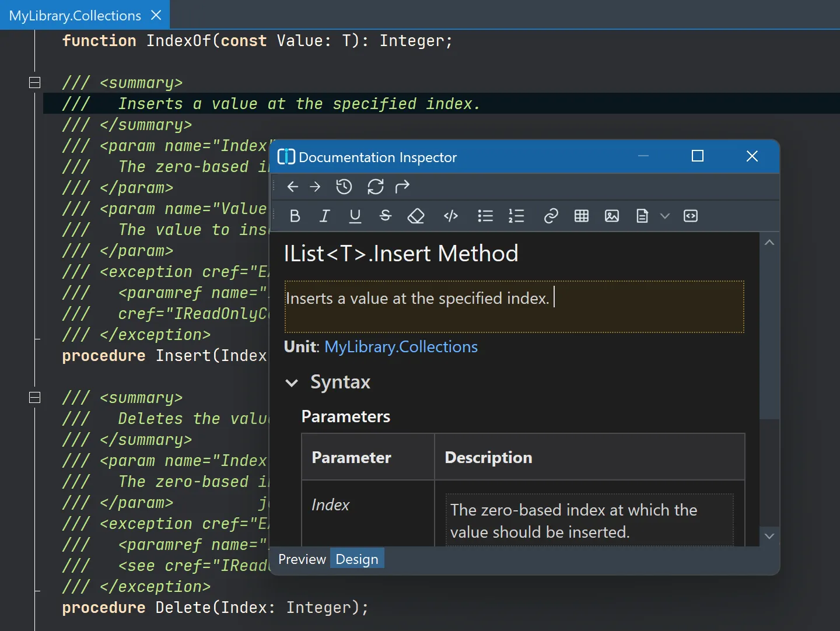Viewport: 840px width, 631px height.
Task: Insert a bulleted list
Action: pyautogui.click(x=485, y=216)
